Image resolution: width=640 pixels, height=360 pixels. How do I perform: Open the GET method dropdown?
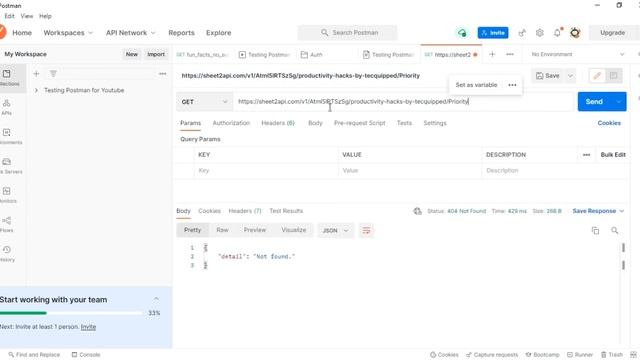point(204,102)
